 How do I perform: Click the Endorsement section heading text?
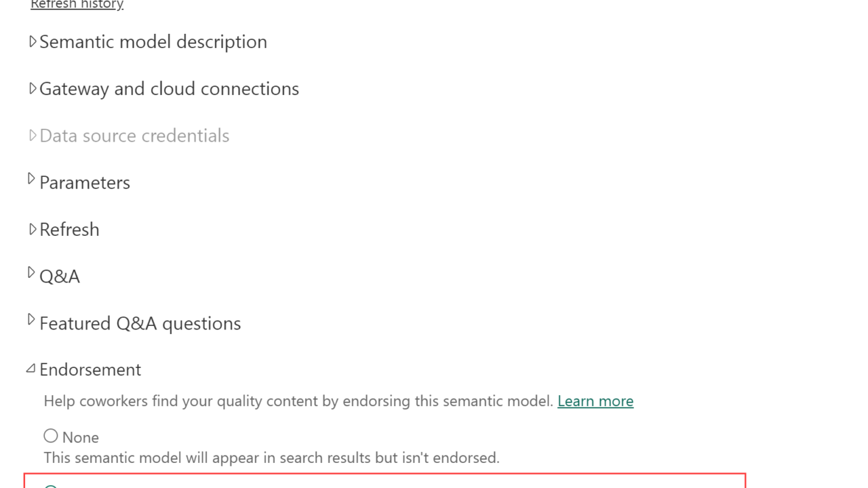(x=90, y=369)
